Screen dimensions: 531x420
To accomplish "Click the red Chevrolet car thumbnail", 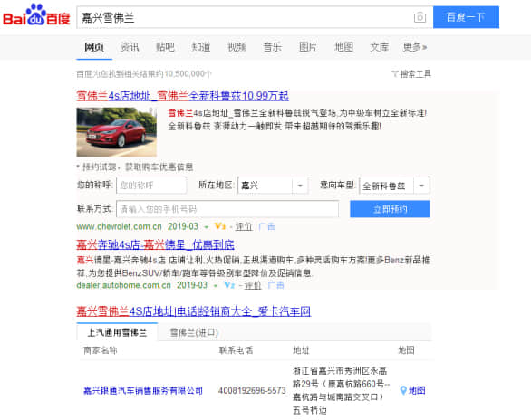I will [117, 132].
